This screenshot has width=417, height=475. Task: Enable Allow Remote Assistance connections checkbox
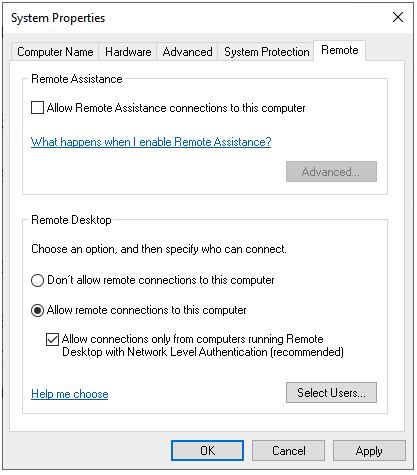click(x=37, y=108)
